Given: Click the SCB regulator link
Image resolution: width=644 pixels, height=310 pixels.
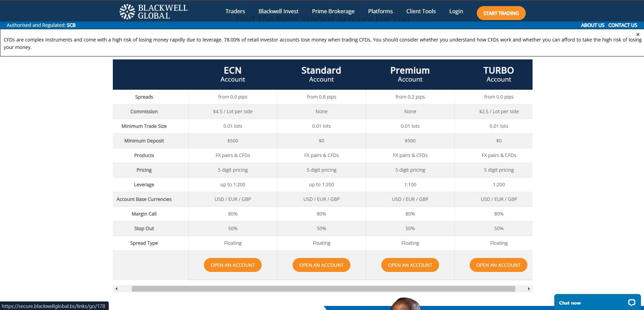Looking at the screenshot, I should click(71, 25).
